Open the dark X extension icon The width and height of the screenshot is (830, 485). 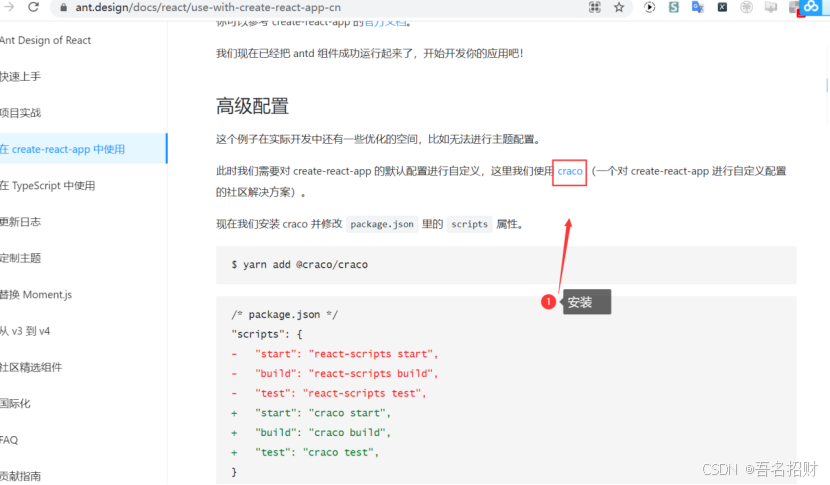click(722, 7)
